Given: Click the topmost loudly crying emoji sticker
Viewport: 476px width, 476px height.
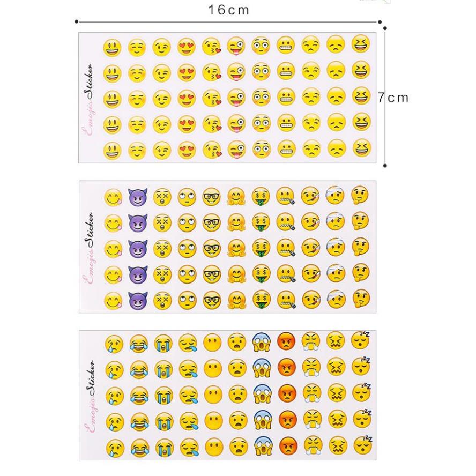Looking at the screenshot, I should pos(163,344).
